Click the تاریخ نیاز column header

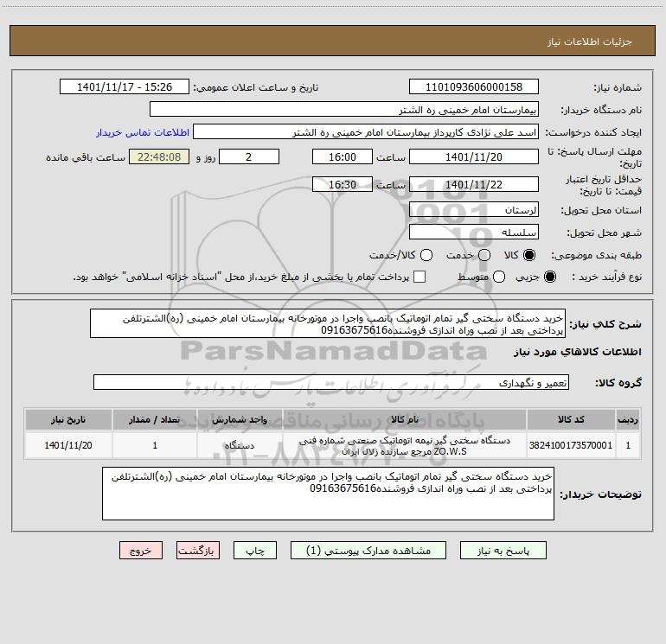click(x=68, y=419)
